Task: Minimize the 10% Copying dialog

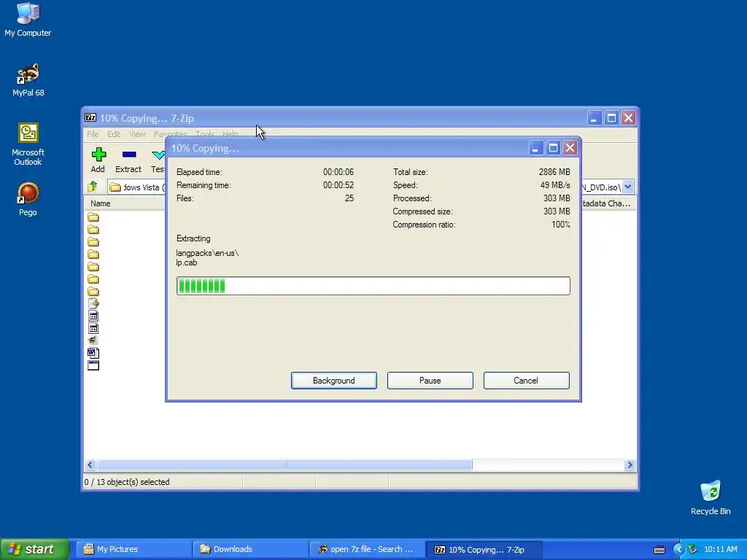Action: point(535,148)
